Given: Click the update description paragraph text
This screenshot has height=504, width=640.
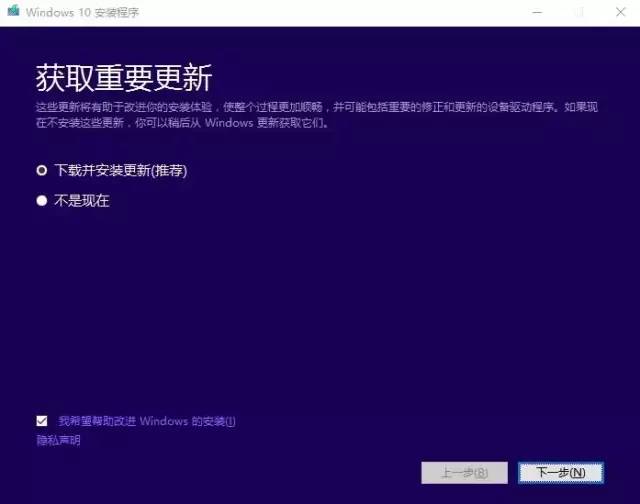Looking at the screenshot, I should point(317,115).
